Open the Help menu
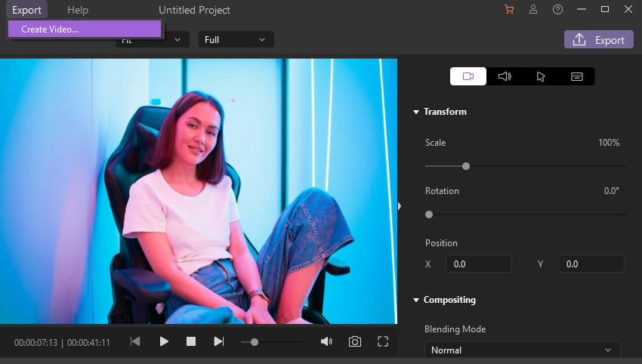 77,10
